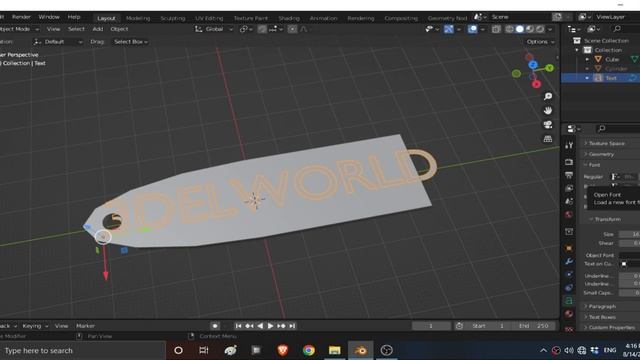
Task: Toggle proportional editing
Action: point(292,29)
